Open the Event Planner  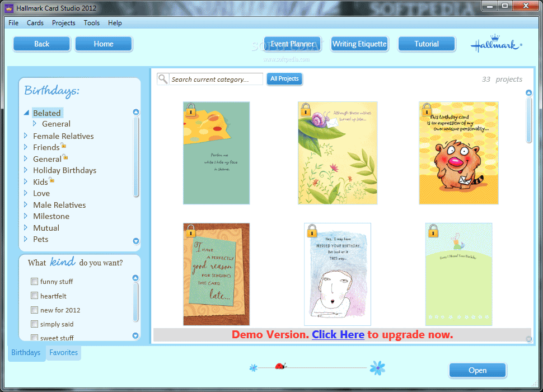coord(292,44)
